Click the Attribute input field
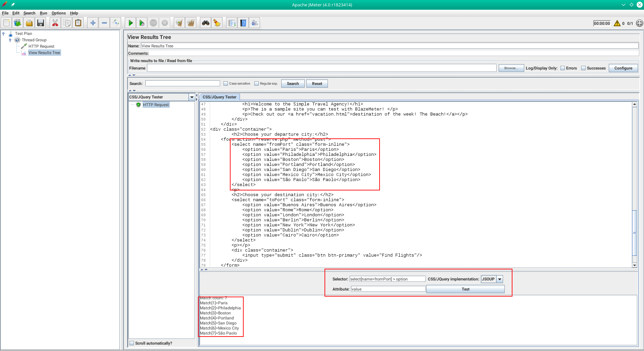The image size is (644, 351). click(x=388, y=289)
